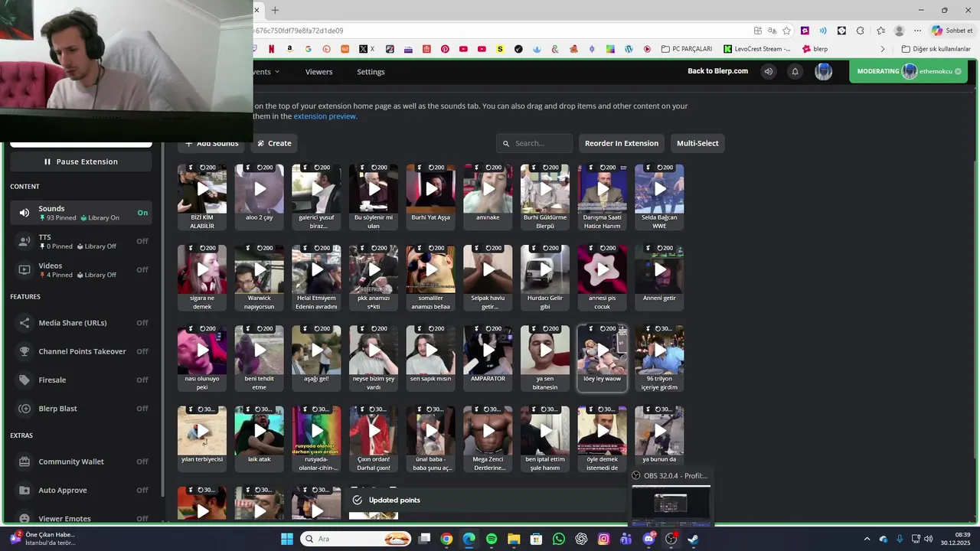Open the user avatar in the Blerp header
Screen dimensions: 980x551
(x=823, y=71)
